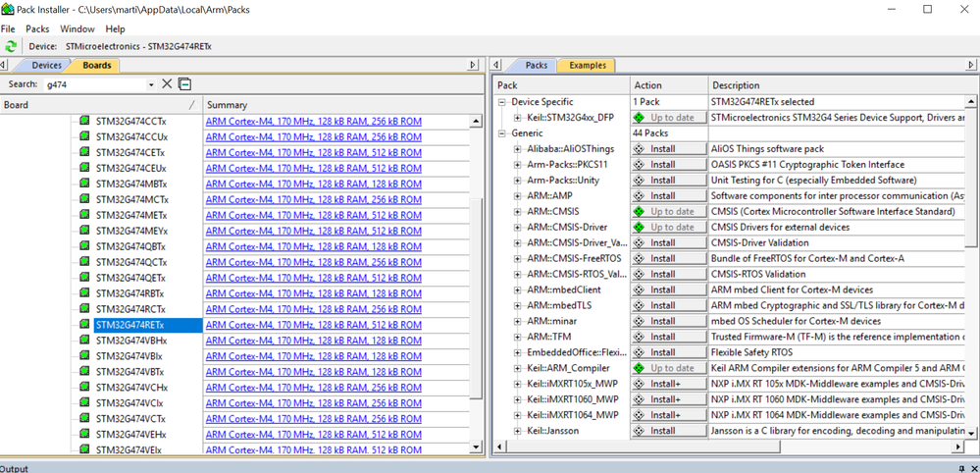Click Install+ for Keil::iMXRT1060_MWP
Image resolution: width=980 pixels, height=473 pixels.
pos(669,399)
